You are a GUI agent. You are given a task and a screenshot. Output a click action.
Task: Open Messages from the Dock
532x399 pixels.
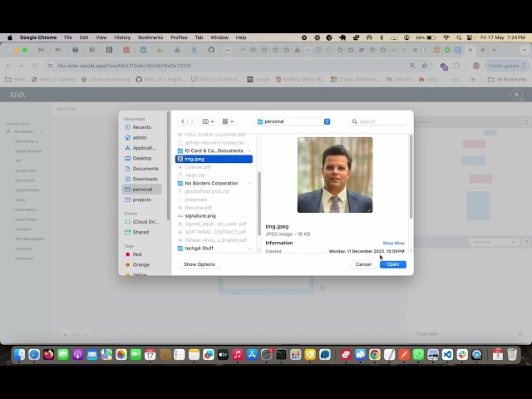point(63,355)
